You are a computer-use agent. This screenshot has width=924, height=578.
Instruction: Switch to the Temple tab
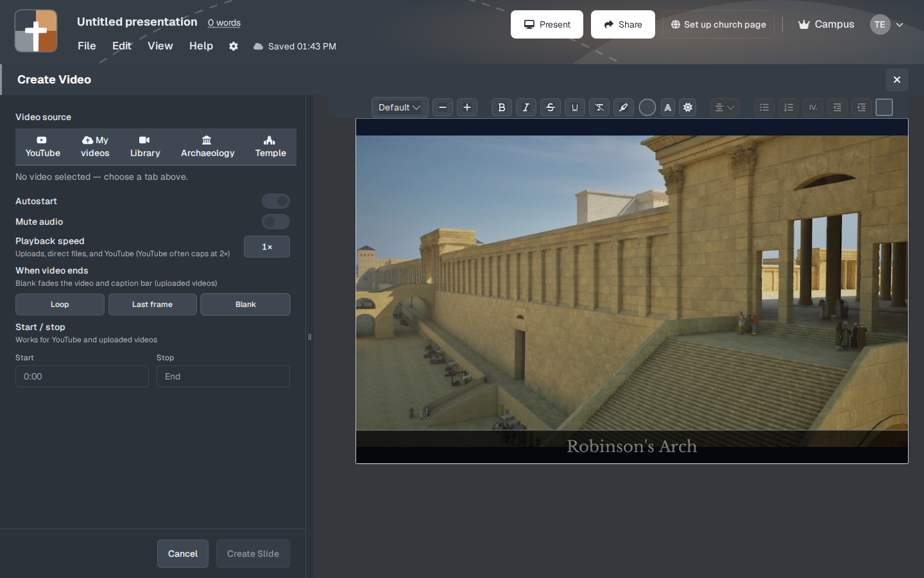(271, 146)
